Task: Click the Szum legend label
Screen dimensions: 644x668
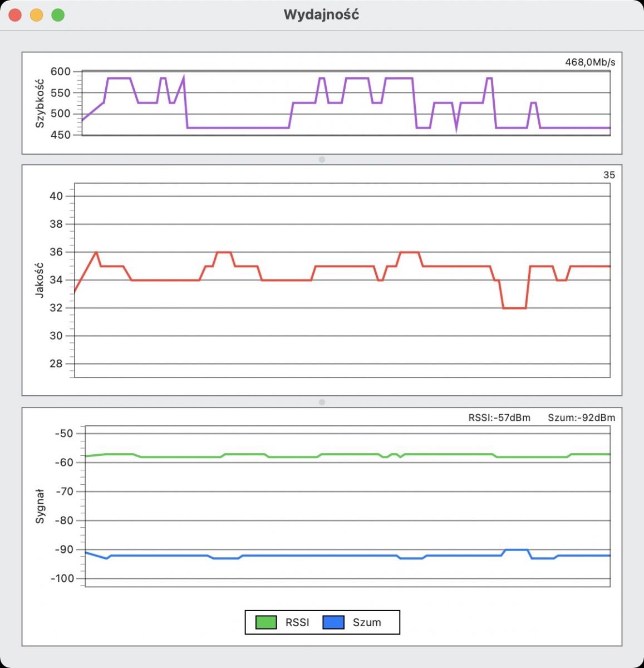Action: tap(367, 622)
